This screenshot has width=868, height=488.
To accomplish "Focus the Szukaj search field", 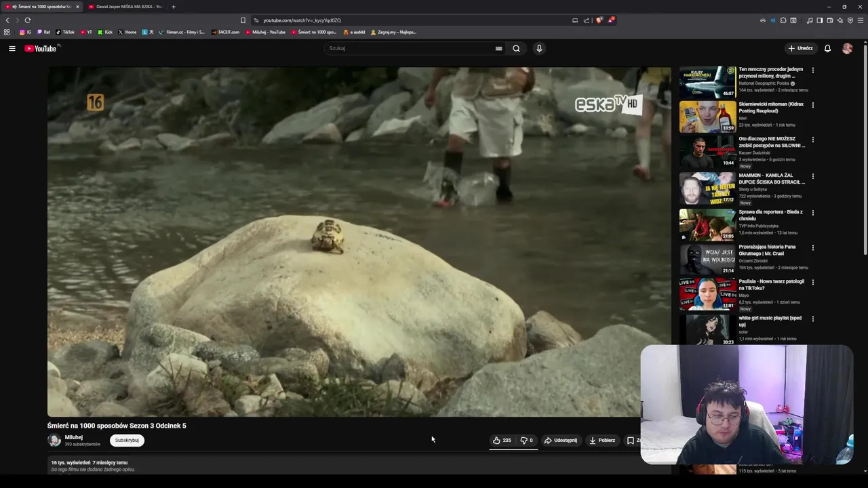I will (x=410, y=48).
